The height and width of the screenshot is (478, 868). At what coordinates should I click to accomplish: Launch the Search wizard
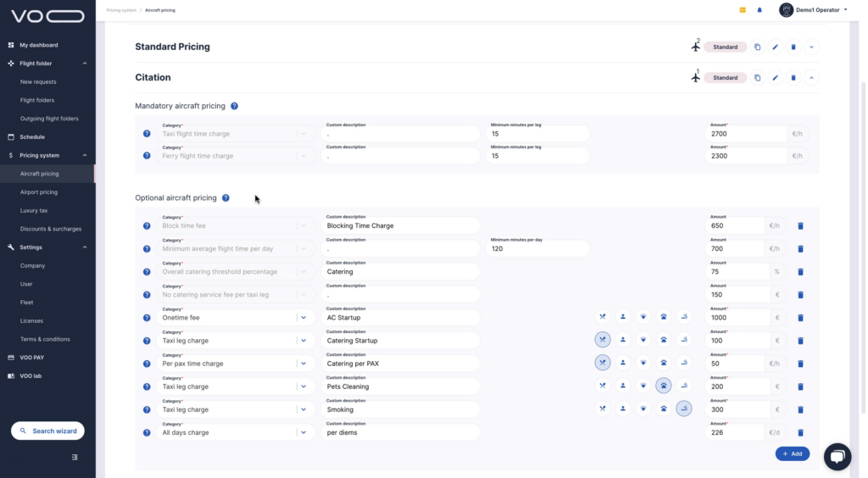(x=47, y=431)
